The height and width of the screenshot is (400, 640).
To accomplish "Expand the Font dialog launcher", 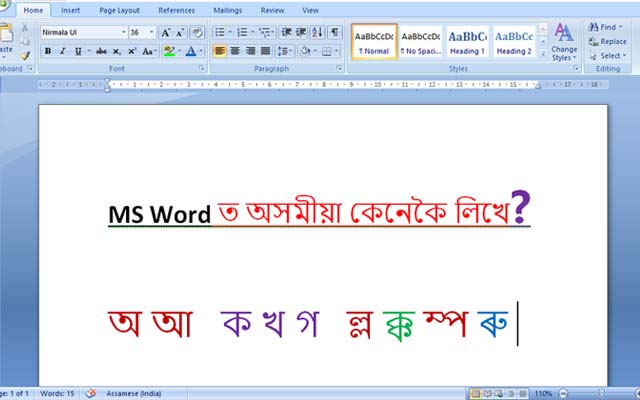I will pos(202,69).
